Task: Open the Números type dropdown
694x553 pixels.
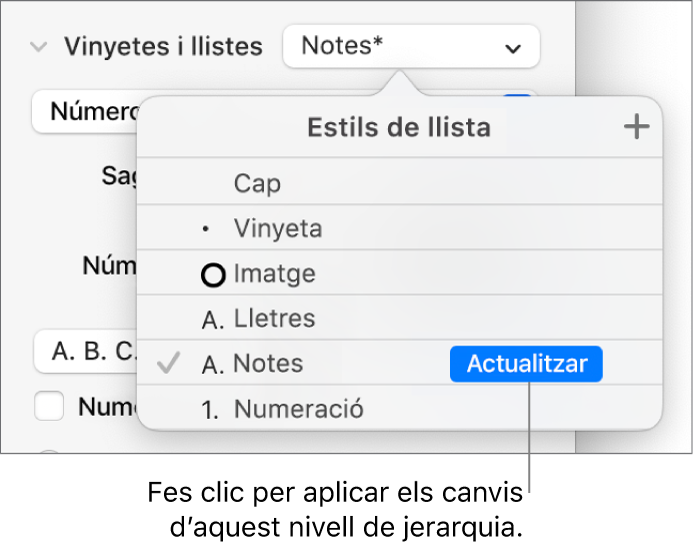Action: [85, 111]
